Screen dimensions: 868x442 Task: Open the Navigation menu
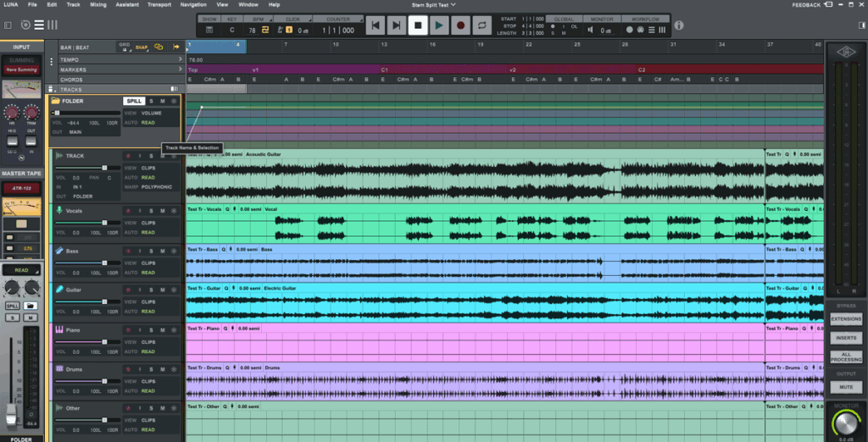pyautogui.click(x=193, y=4)
